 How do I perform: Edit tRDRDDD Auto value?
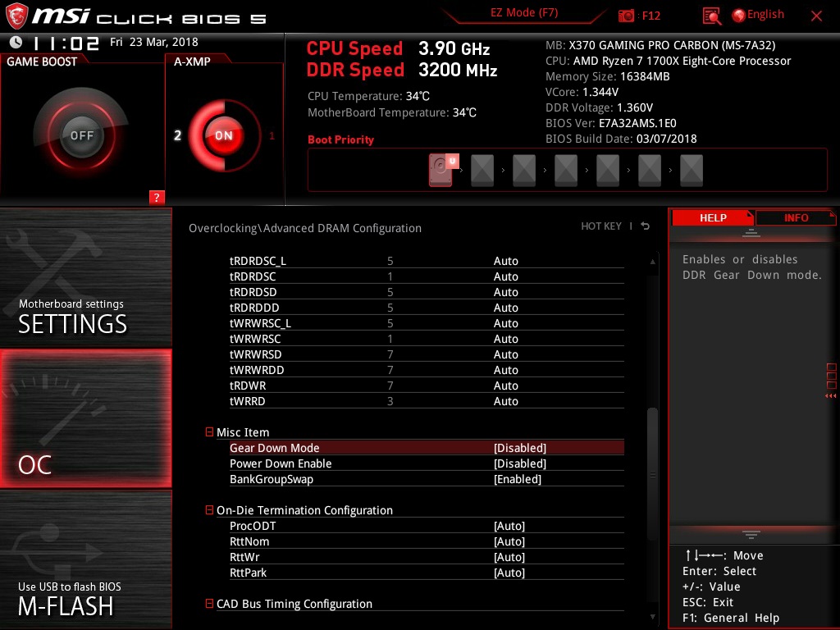click(505, 308)
